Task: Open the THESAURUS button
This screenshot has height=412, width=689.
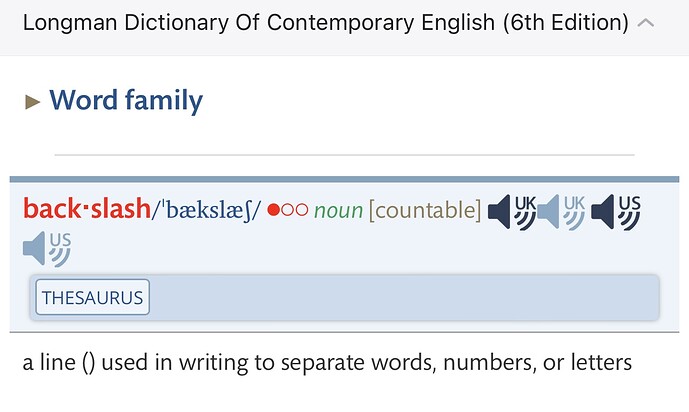Action: pos(92,297)
